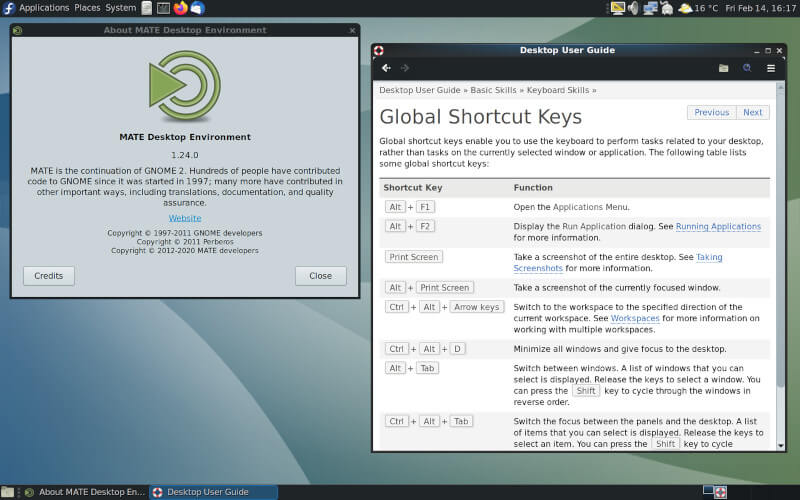This screenshot has width=800, height=500.
Task: Click the Website link in About dialog
Action: (x=184, y=218)
